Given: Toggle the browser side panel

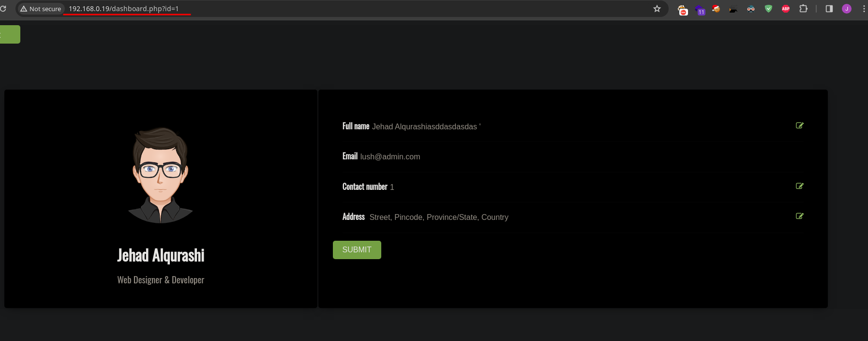Looking at the screenshot, I should coord(829,9).
